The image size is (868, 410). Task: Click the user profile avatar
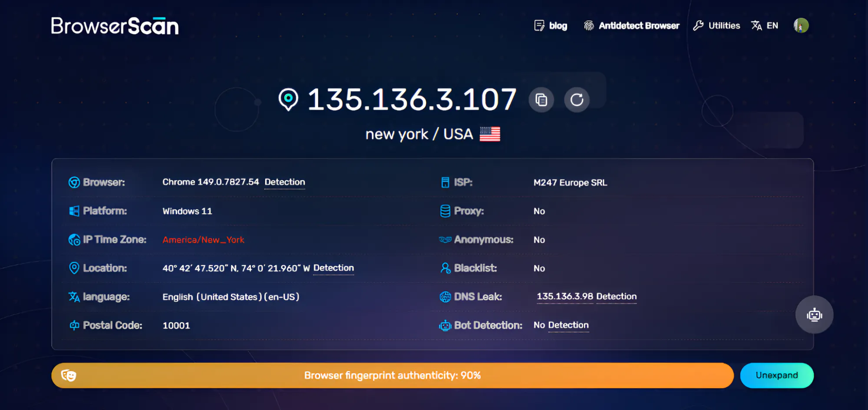801,26
